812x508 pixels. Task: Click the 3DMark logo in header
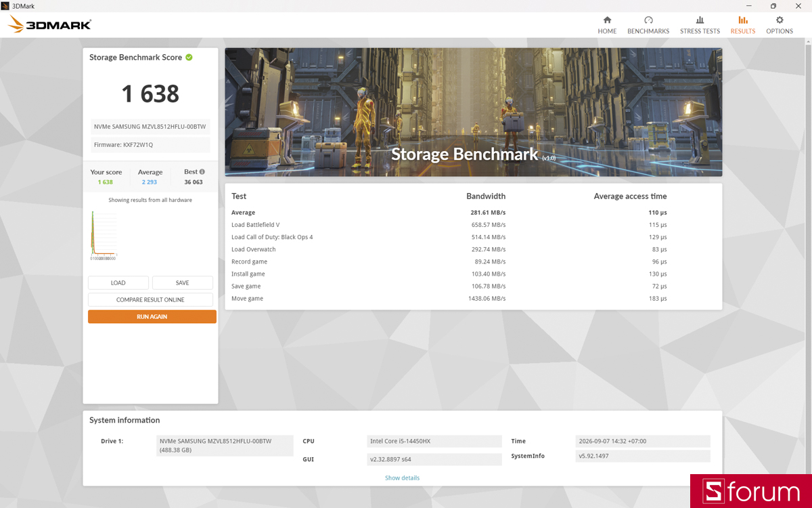pyautogui.click(x=49, y=25)
